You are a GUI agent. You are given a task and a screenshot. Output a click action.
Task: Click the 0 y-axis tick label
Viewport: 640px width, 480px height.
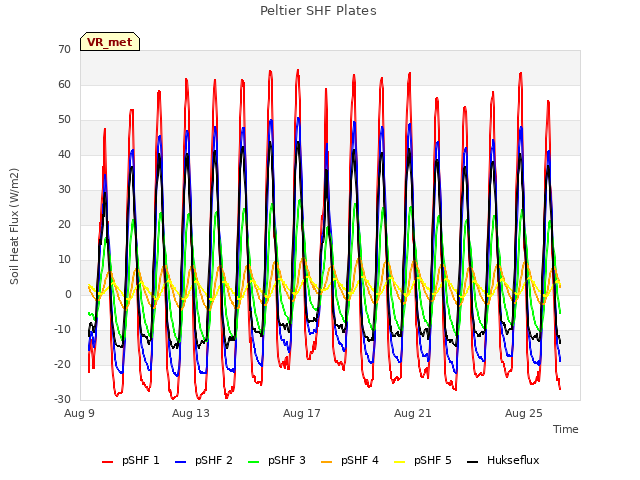(x=68, y=295)
